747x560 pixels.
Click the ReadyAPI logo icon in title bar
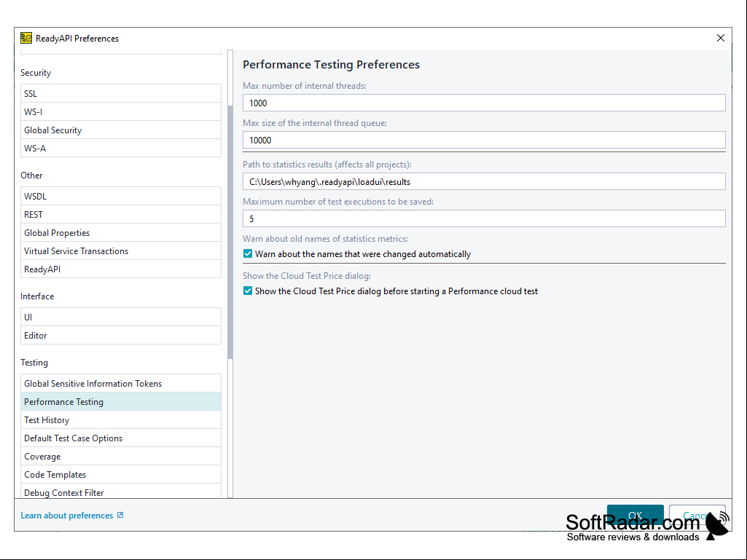26,38
